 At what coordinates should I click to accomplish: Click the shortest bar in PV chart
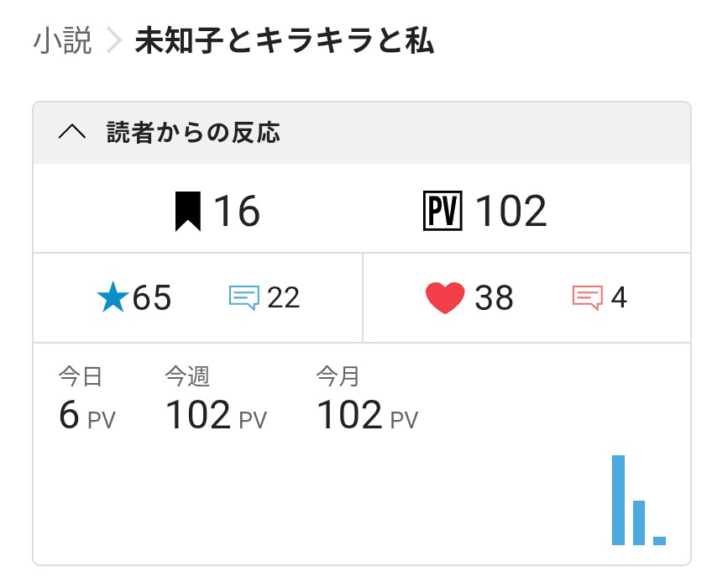click(659, 540)
